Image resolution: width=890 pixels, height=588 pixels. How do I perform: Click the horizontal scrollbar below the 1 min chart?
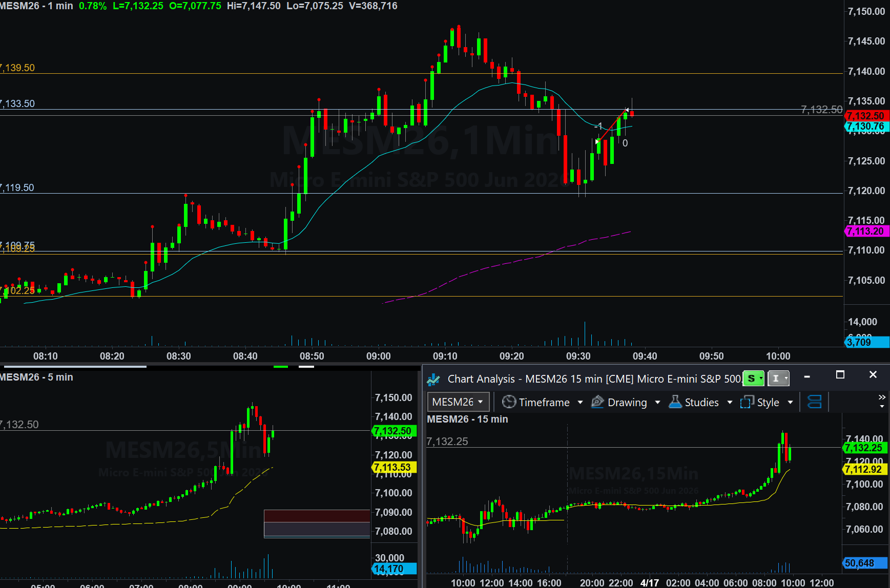coord(74,366)
